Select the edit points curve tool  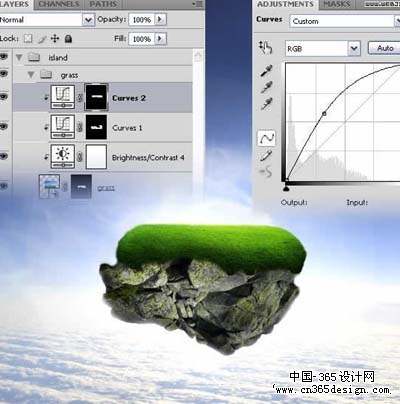click(267, 138)
